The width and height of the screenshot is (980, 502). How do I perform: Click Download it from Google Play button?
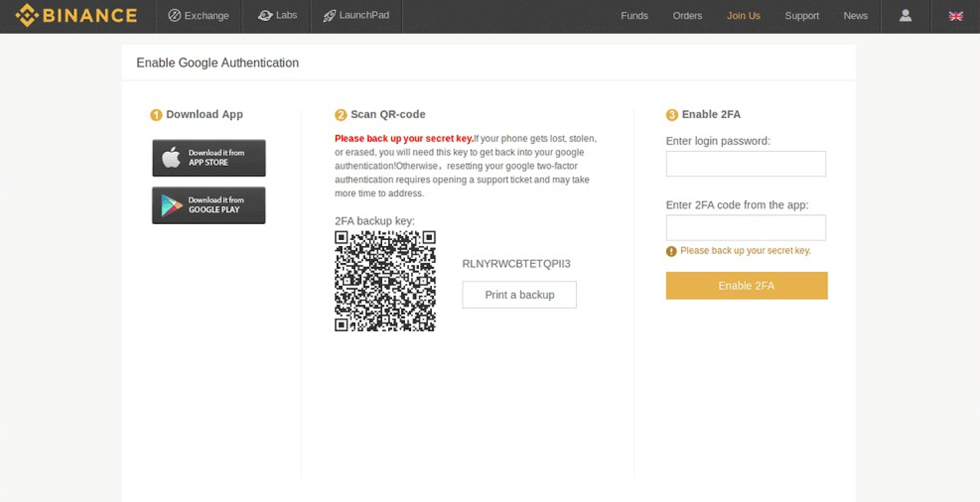(209, 205)
